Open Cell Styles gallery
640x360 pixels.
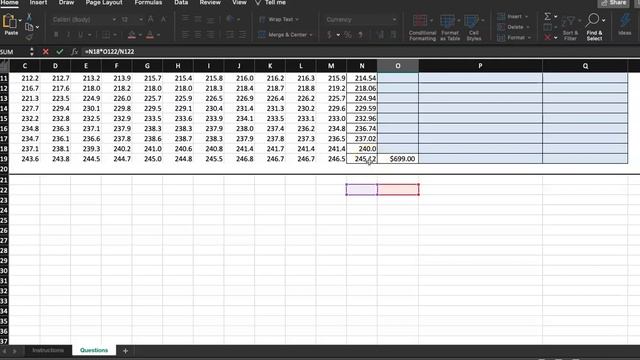point(473,27)
